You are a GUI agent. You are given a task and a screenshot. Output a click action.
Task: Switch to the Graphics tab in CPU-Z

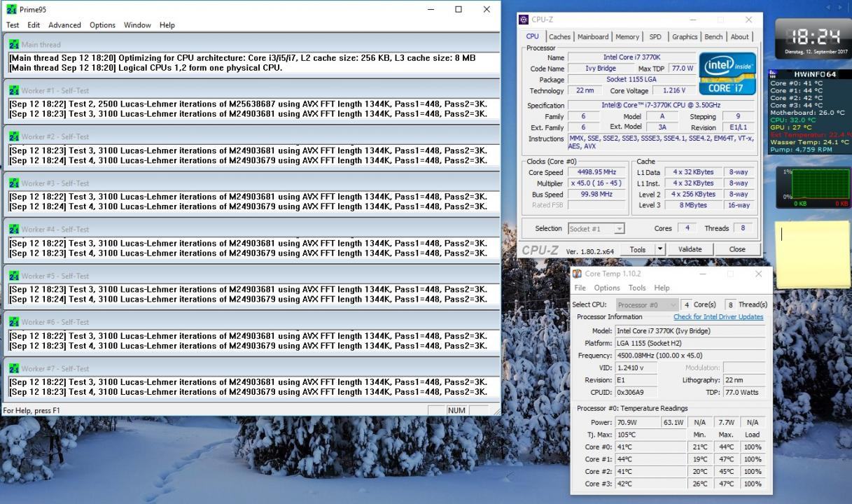click(x=685, y=37)
